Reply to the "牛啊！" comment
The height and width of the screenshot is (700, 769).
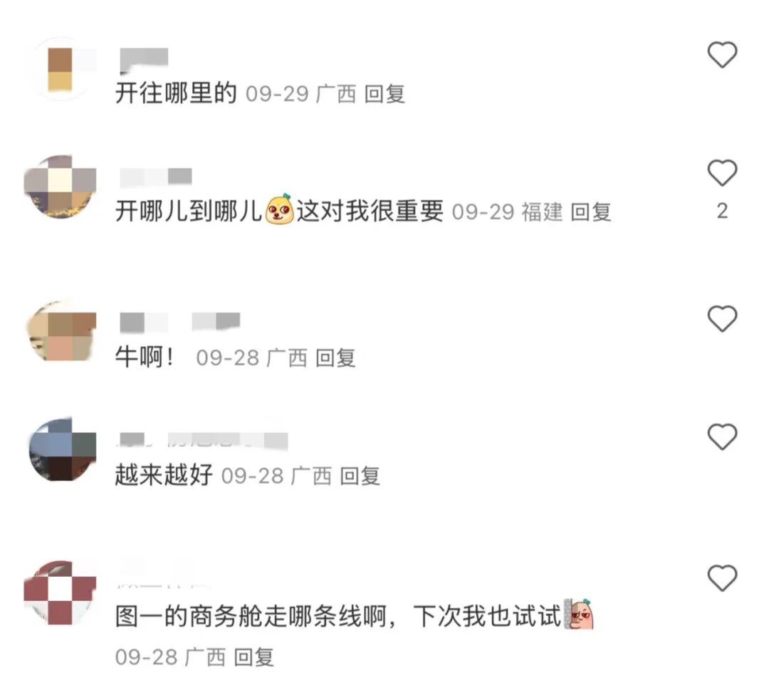[x=335, y=357]
